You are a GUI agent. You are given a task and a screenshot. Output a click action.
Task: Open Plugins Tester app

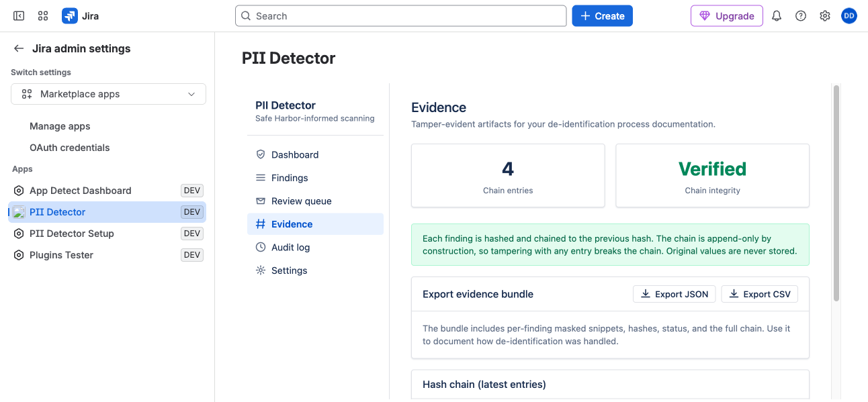[x=108, y=255]
